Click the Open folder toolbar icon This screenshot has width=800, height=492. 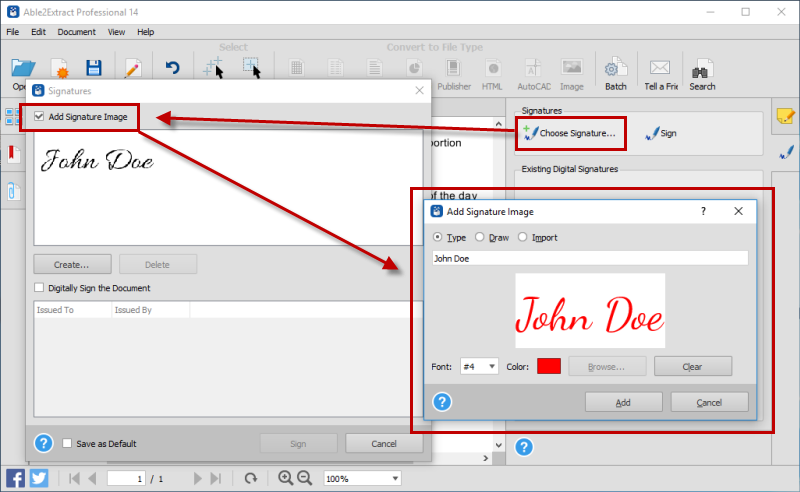[22, 68]
